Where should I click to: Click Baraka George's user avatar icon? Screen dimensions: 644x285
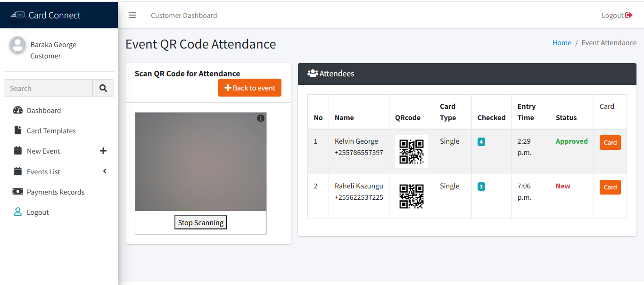[18, 45]
